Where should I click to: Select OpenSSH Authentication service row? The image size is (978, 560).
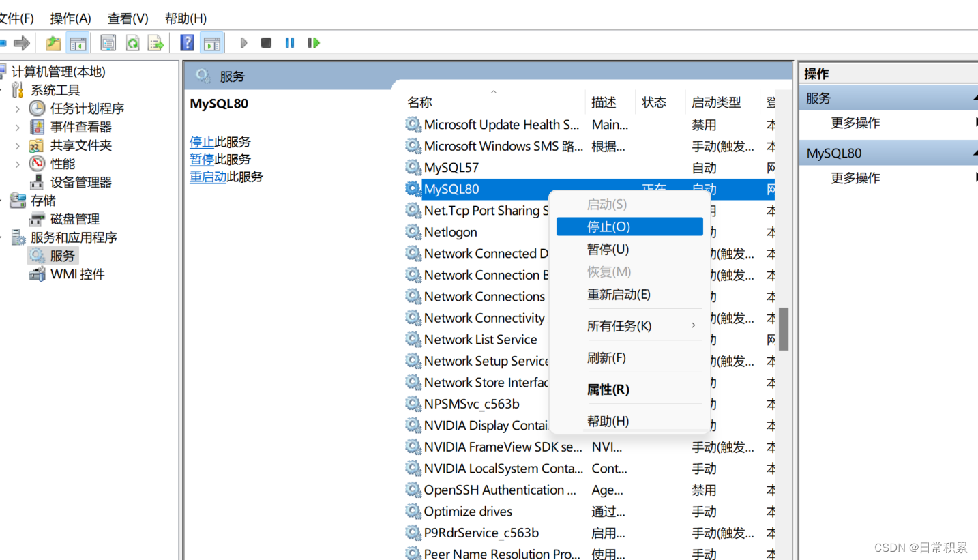click(589, 490)
